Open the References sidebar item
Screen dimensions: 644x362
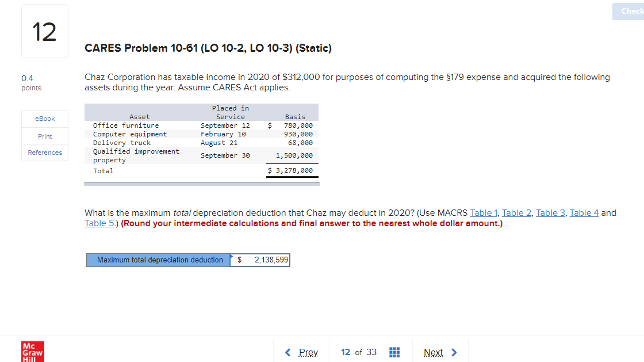tap(44, 153)
